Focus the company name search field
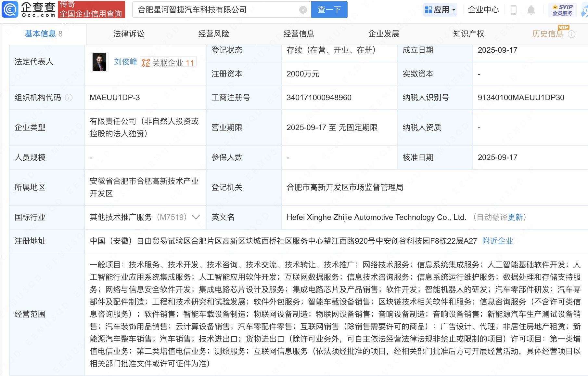 coord(216,10)
